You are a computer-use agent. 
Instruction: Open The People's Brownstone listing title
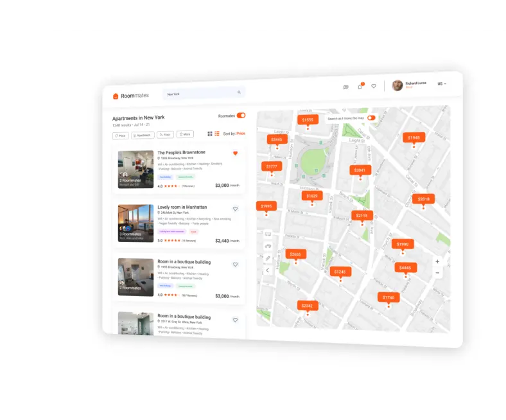pyautogui.click(x=181, y=152)
